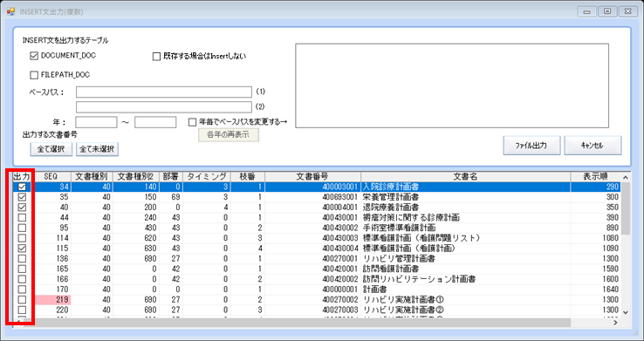Sort by the '表示順' column header
The width and height of the screenshot is (644, 341).
pyautogui.click(x=595, y=176)
